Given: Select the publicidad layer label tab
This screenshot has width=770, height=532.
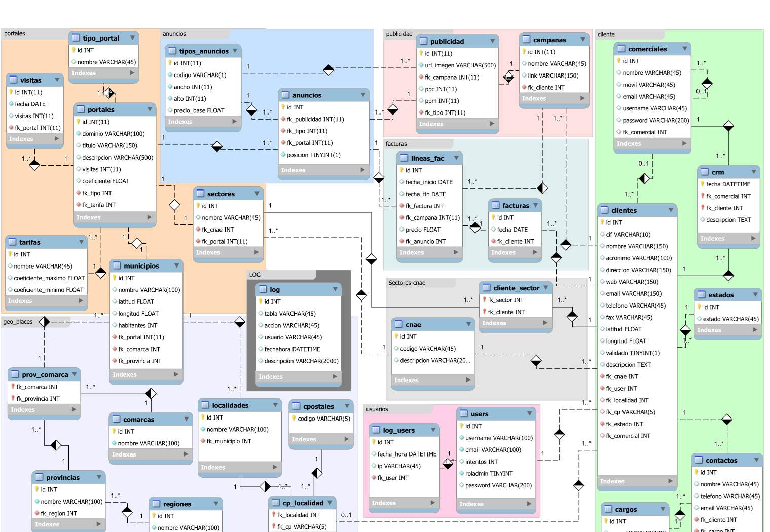Looking at the screenshot, I should [x=399, y=34].
